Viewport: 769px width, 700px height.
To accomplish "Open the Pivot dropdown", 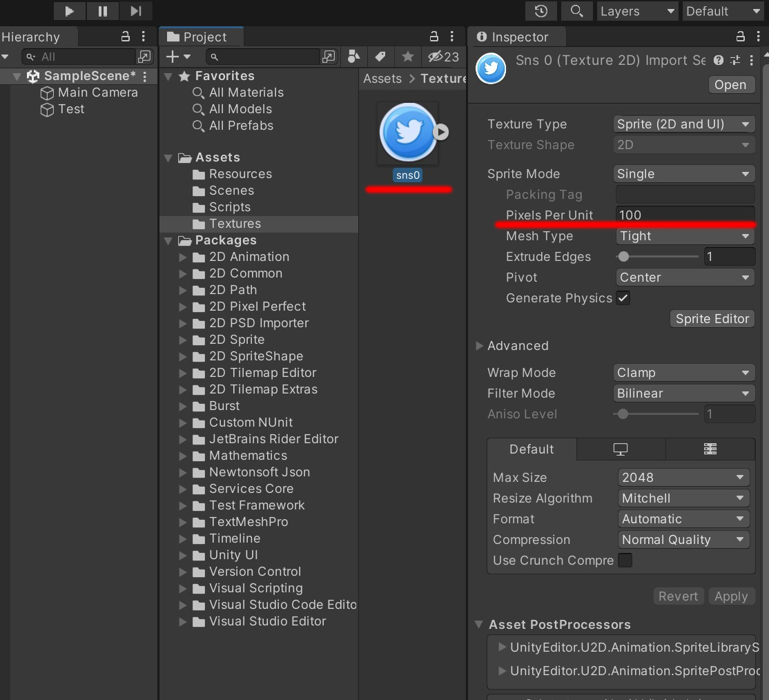I will point(685,278).
